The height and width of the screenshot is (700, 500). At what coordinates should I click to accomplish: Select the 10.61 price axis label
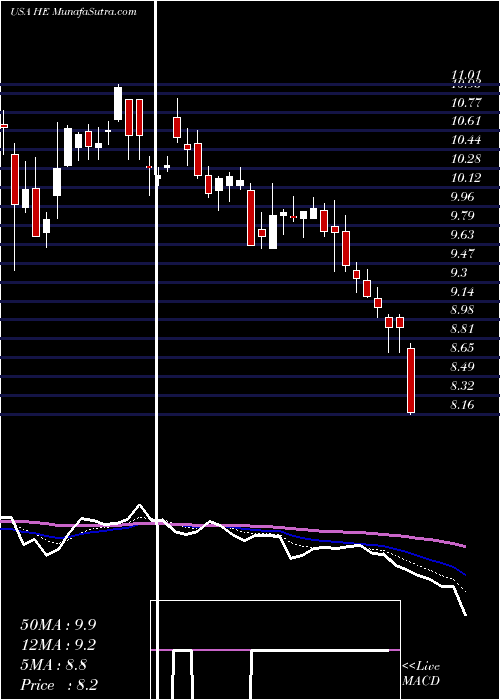466,121
